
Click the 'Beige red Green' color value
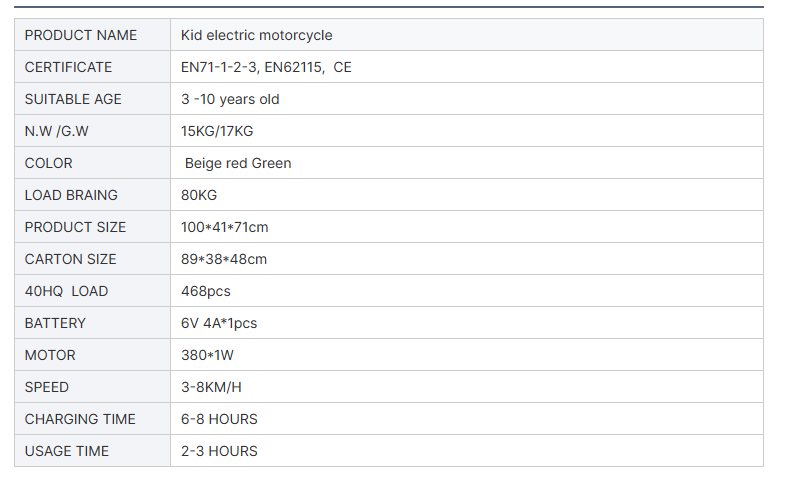238,163
